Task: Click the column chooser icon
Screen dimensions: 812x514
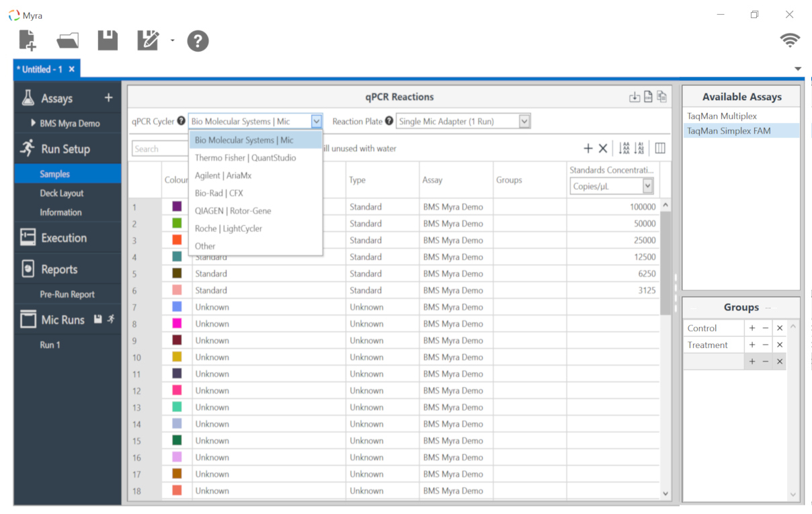Action: 660,148
